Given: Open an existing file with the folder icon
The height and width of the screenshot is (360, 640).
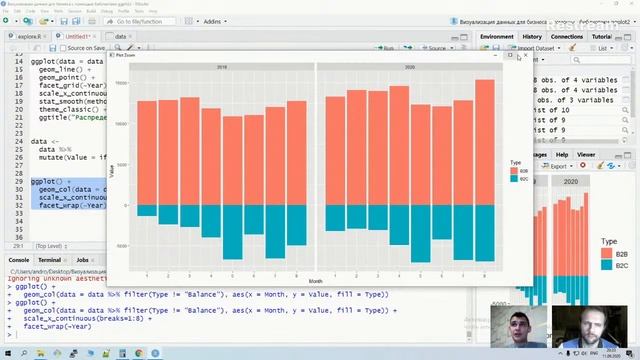Looking at the screenshot, I should [x=43, y=21].
